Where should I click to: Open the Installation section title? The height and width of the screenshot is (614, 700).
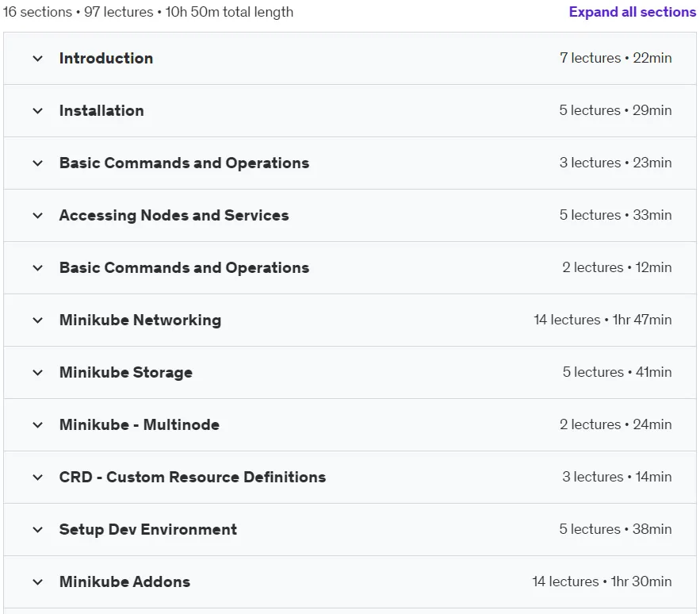(101, 110)
